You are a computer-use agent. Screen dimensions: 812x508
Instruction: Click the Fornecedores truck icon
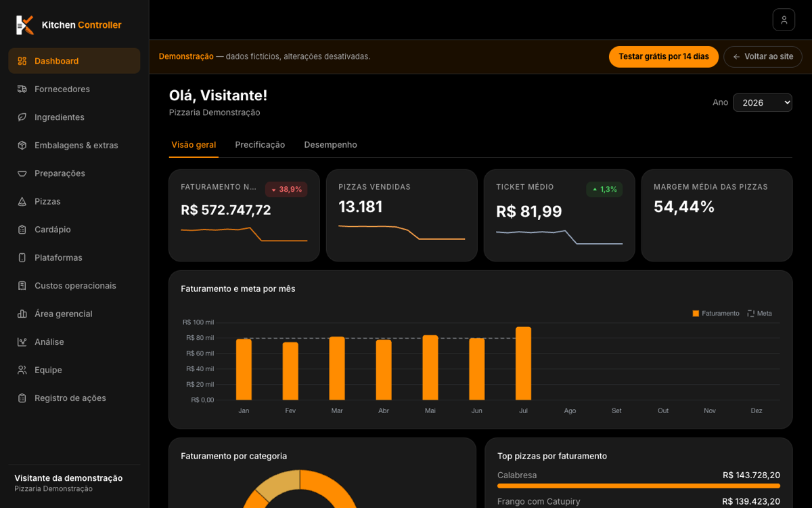[x=22, y=89]
